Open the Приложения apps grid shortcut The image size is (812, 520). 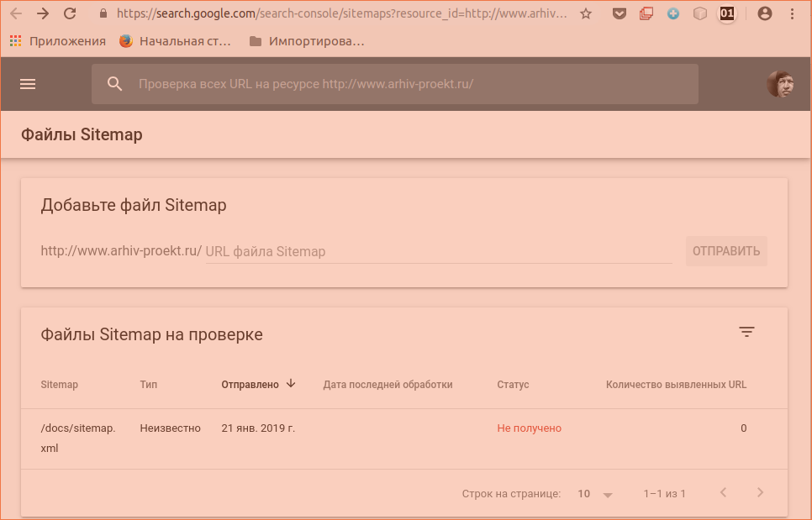[57, 41]
